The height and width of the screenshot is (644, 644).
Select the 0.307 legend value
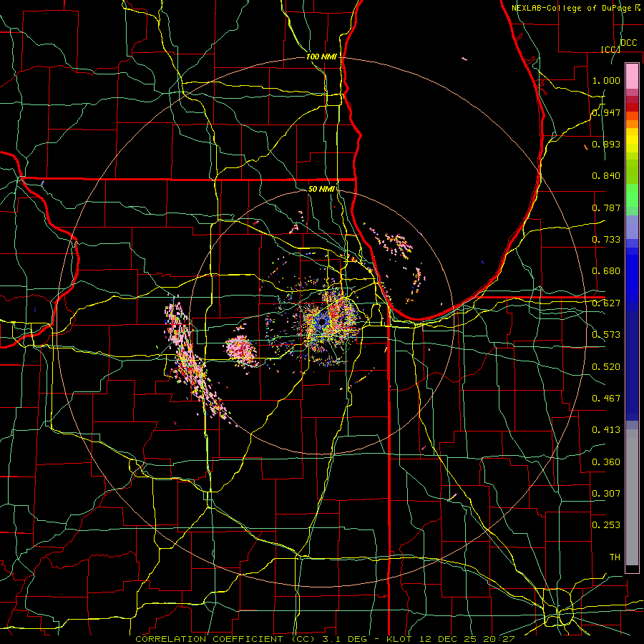pyautogui.click(x=606, y=494)
